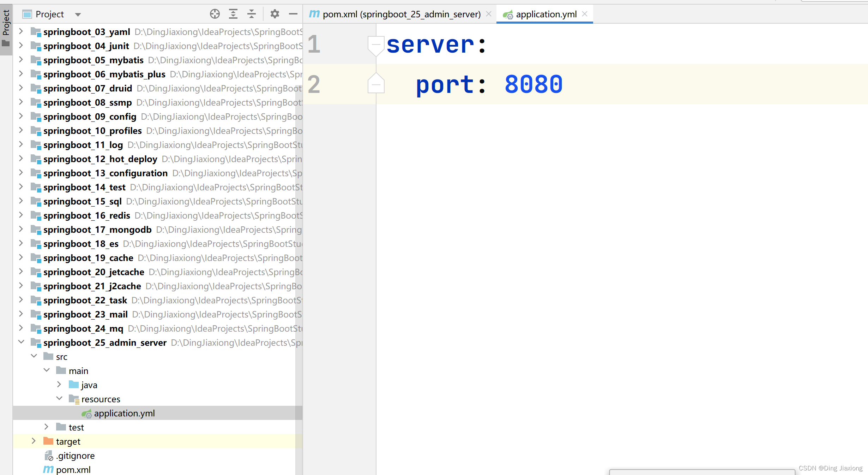Click the target folder icon
868x475 pixels.
[x=48, y=441]
